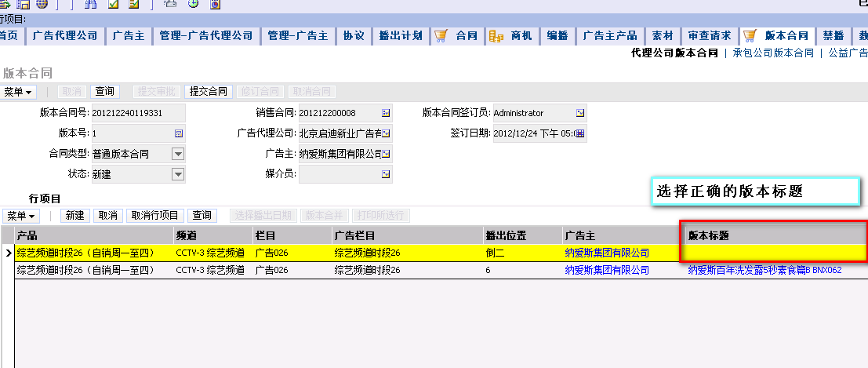
Task: Open 管理-广告主 tab
Action: tap(297, 36)
